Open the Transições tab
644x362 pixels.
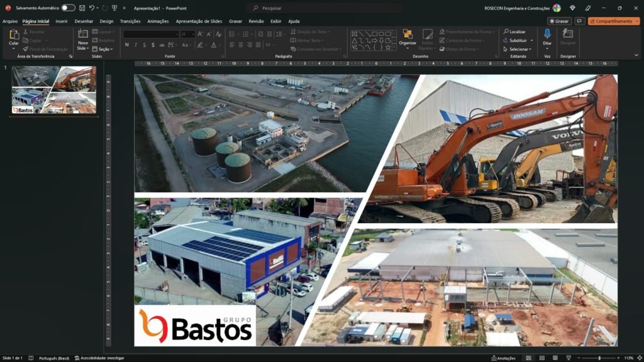pos(130,21)
